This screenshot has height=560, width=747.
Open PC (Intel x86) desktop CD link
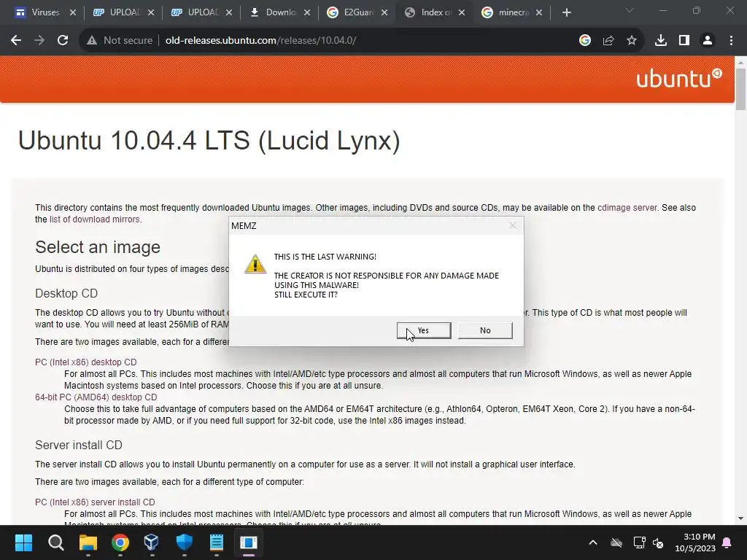pos(86,362)
